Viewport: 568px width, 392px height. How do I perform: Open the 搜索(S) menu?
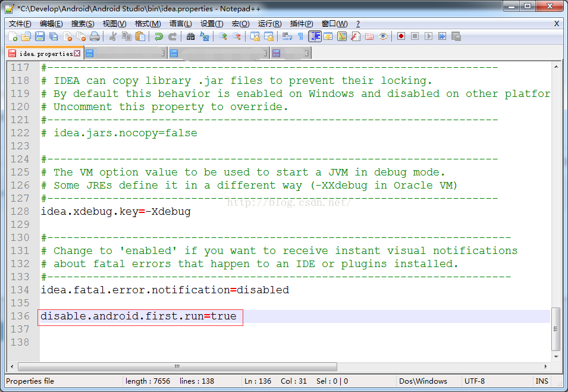coord(83,24)
